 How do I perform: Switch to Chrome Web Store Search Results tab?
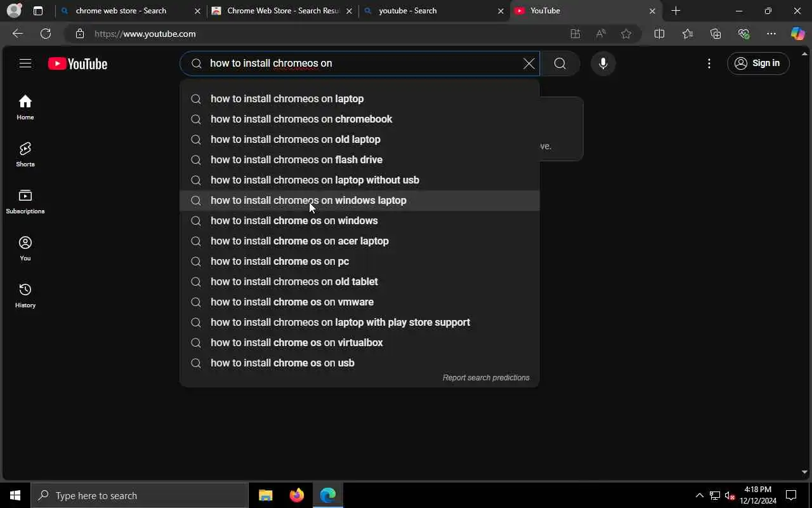[282, 11]
